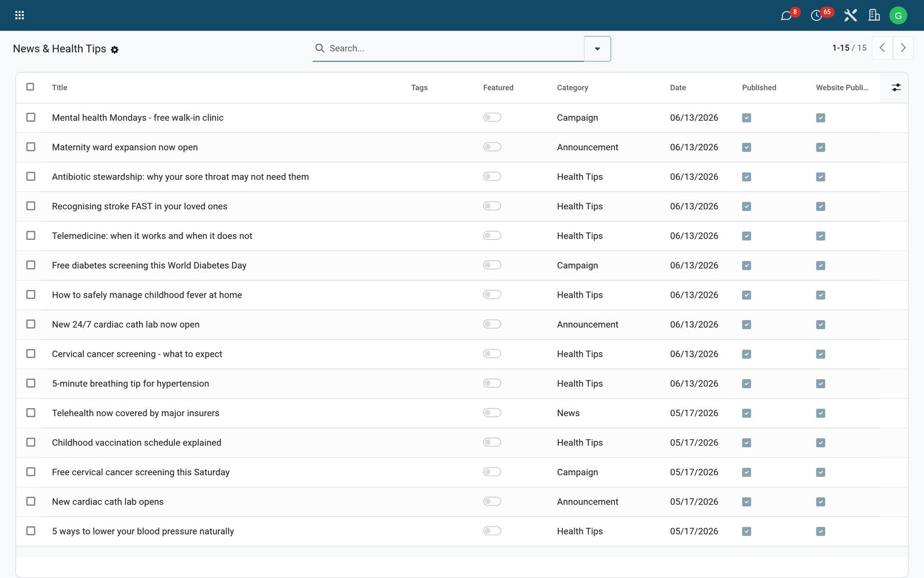Select the 5-minute breathing tip row checkbox
Viewport: 924px width, 578px height.
point(31,383)
